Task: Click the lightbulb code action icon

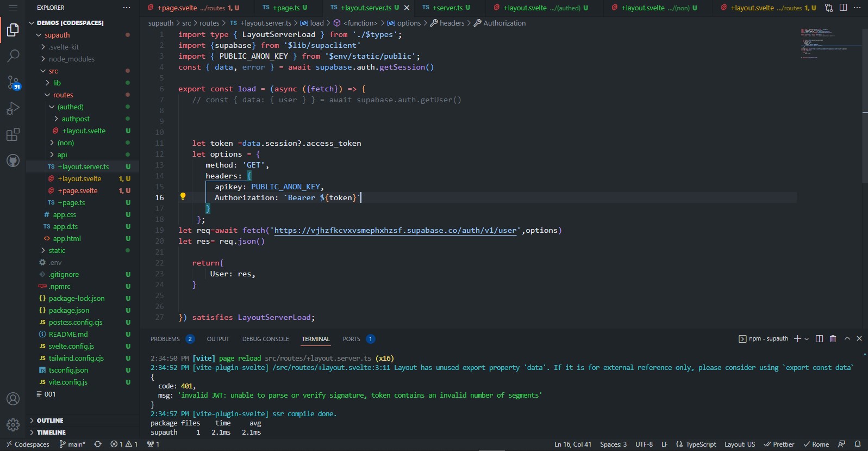Action: (183, 196)
